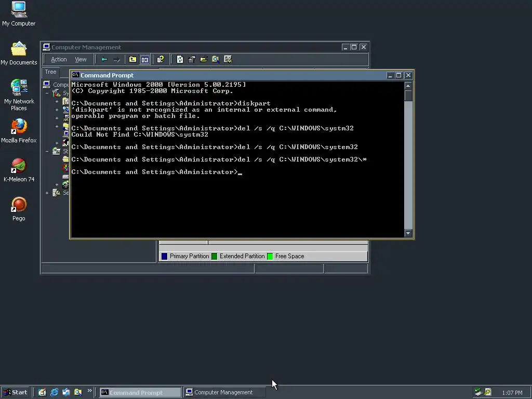Screen dimensions: 532x399
Task: Select the Services and Applications node icon
Action: coord(56,193)
